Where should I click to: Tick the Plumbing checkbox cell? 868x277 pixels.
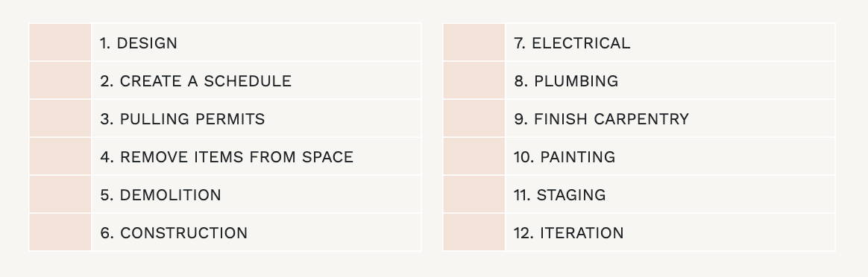coord(474,80)
